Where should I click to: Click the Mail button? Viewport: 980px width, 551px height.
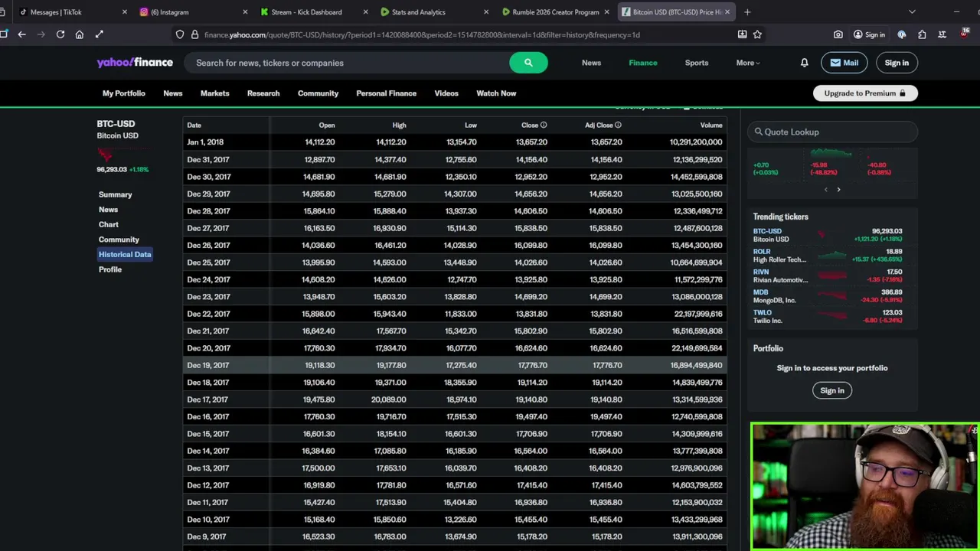(844, 63)
